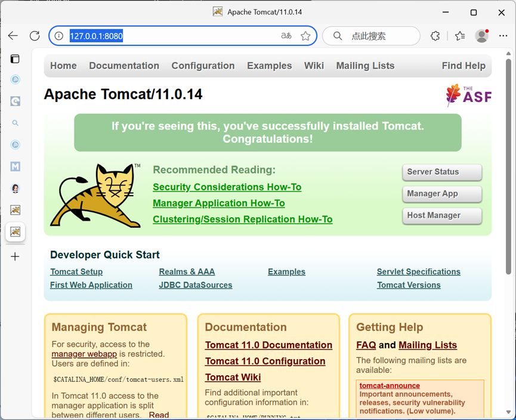Add a new tab with the plus icon

tap(15, 257)
